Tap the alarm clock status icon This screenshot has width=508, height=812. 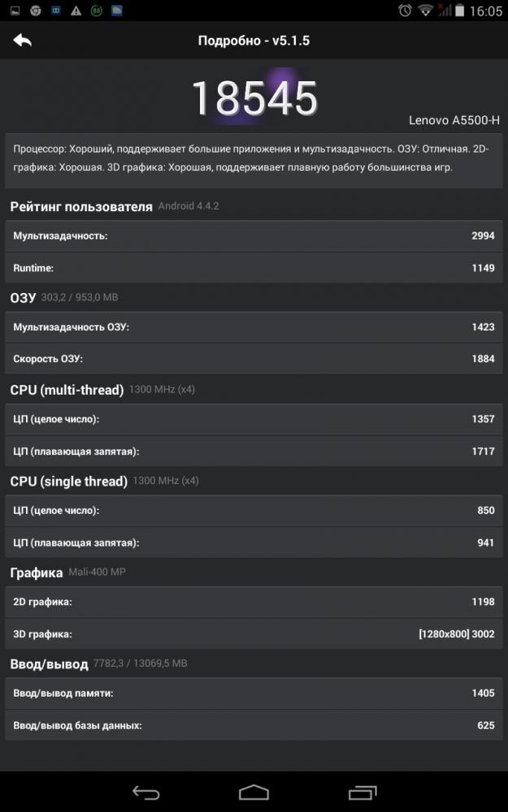click(405, 11)
